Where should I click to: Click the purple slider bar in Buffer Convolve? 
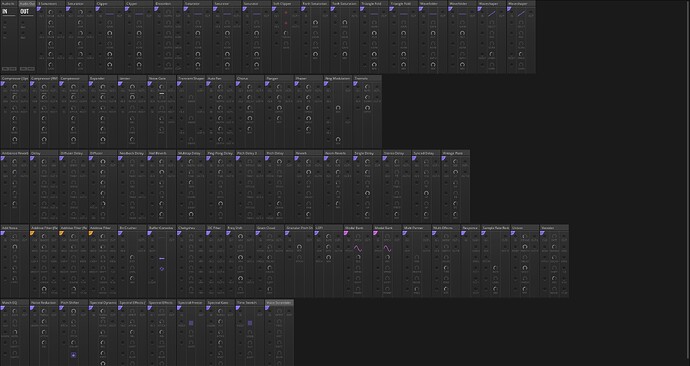162,259
